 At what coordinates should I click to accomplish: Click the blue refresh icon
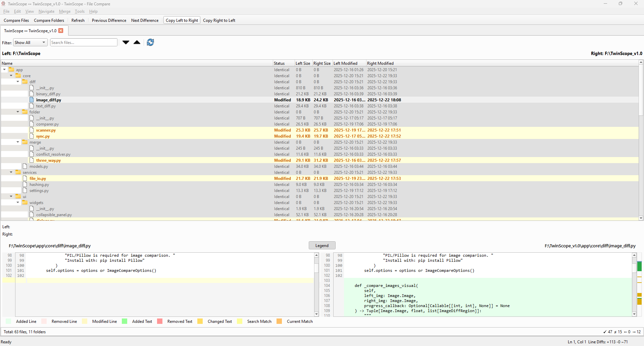pyautogui.click(x=150, y=42)
